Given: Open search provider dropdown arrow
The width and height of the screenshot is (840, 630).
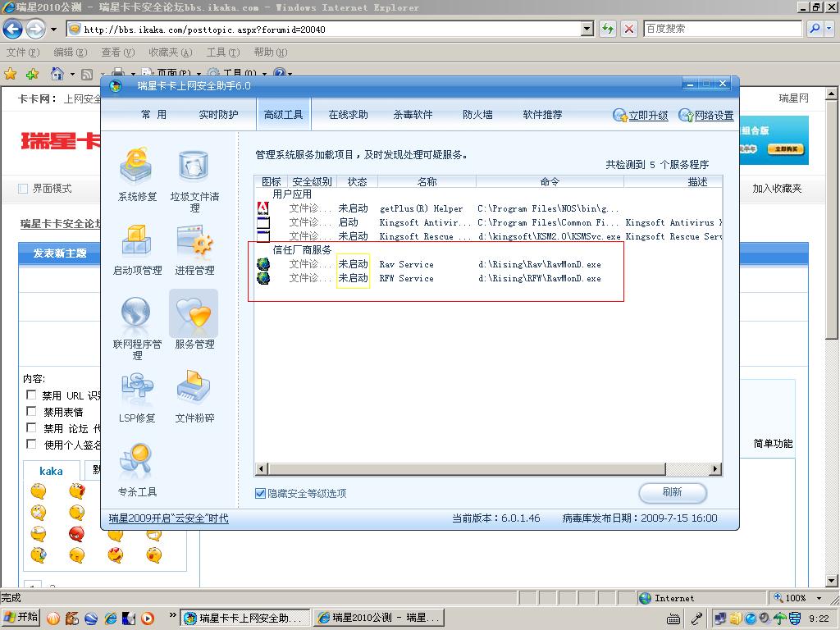Looking at the screenshot, I should [x=829, y=29].
